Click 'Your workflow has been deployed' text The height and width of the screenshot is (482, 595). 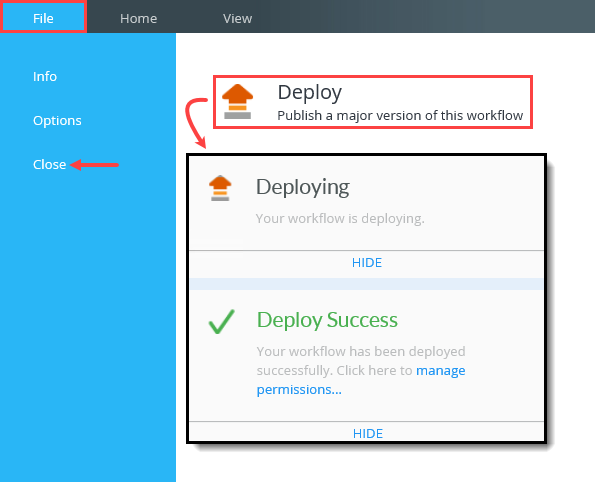361,351
